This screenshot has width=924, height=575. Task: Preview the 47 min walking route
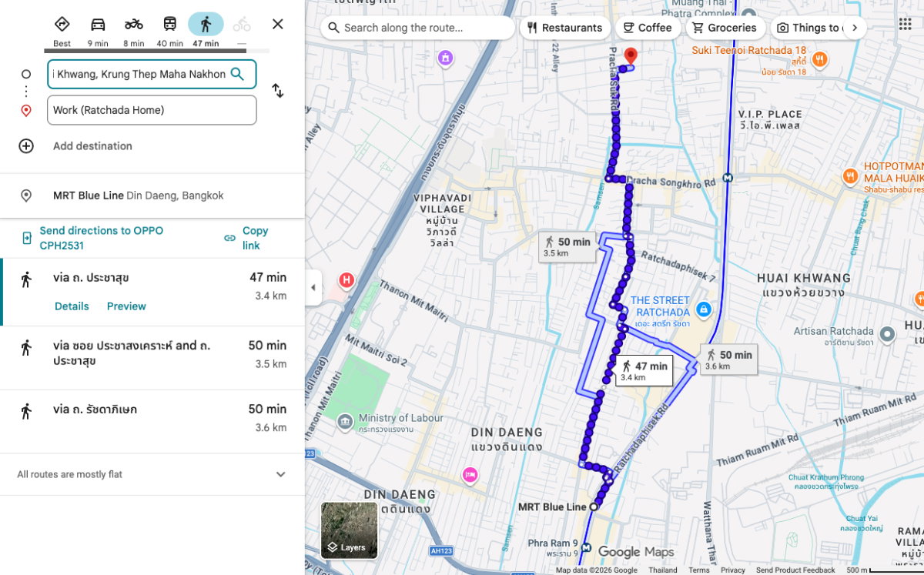pos(126,306)
